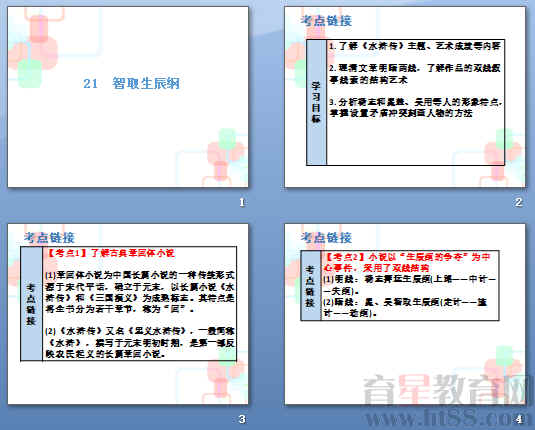Screen dimensions: 535x430
Task: Select slide 3 thumbnail about 考点1
Action: pyautogui.click(x=128, y=314)
